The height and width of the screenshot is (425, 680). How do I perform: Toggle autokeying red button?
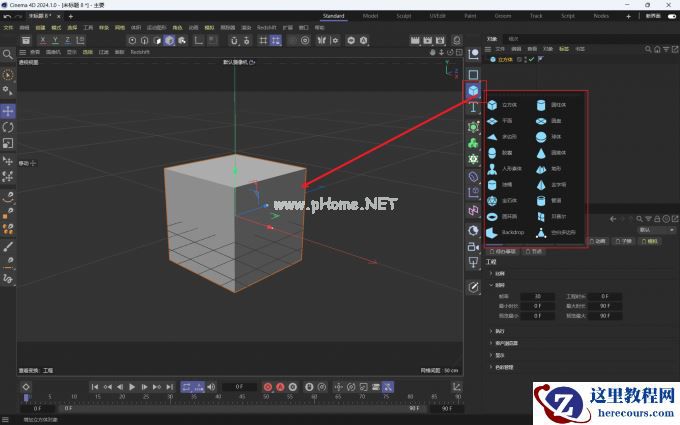pyautogui.click(x=280, y=387)
